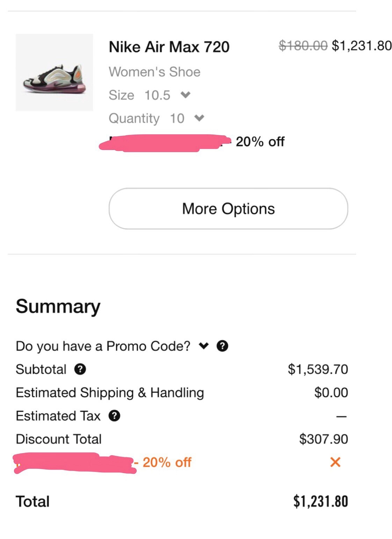
Task: Click the Summary heading
Action: click(x=58, y=306)
